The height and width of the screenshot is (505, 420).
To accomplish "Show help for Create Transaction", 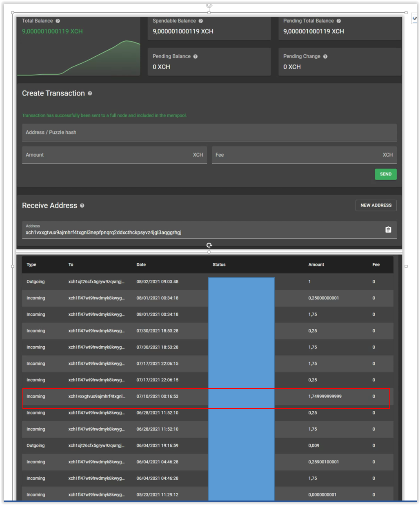I will (90, 93).
